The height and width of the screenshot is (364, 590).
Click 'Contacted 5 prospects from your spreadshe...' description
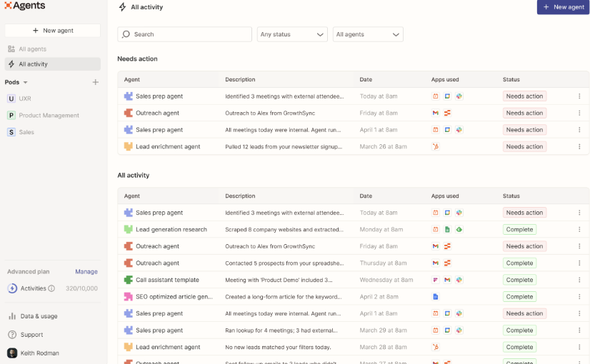pos(284,263)
